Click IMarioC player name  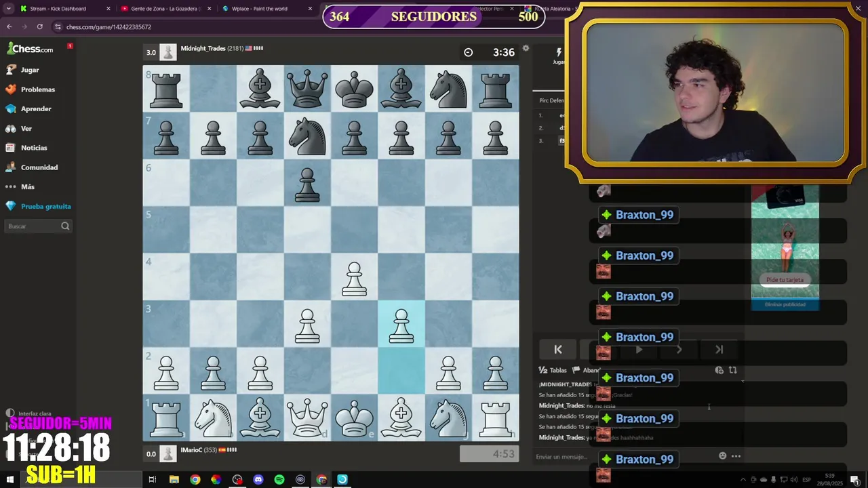pyautogui.click(x=191, y=449)
